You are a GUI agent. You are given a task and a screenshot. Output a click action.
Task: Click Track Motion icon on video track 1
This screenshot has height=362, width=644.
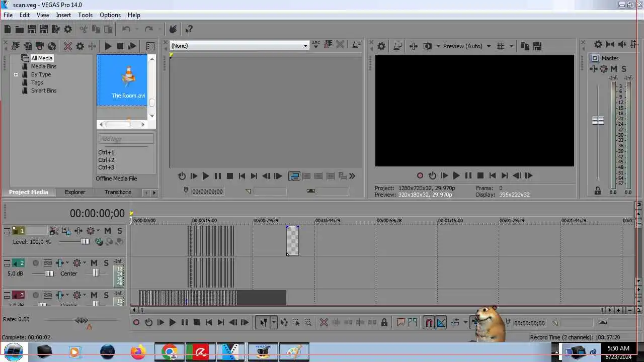point(66,231)
